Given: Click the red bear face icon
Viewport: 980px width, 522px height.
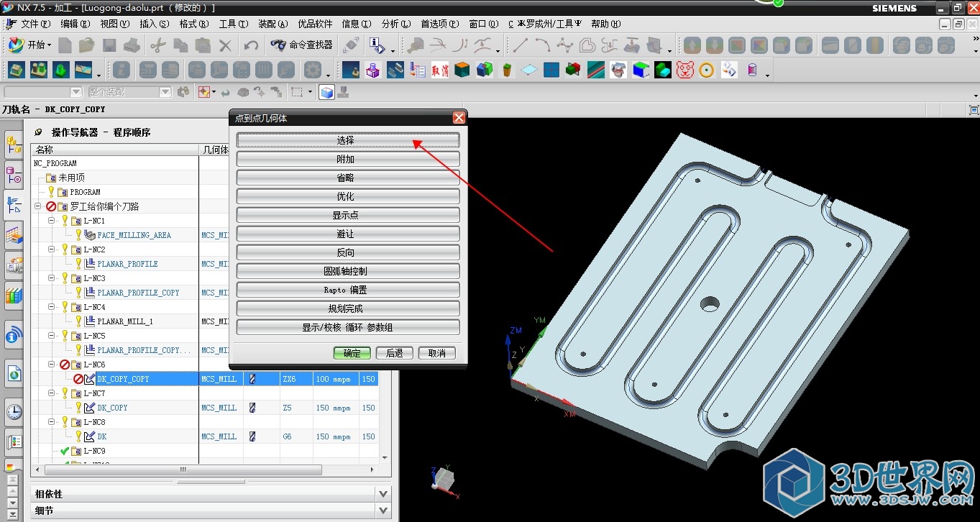Looking at the screenshot, I should tap(685, 70).
